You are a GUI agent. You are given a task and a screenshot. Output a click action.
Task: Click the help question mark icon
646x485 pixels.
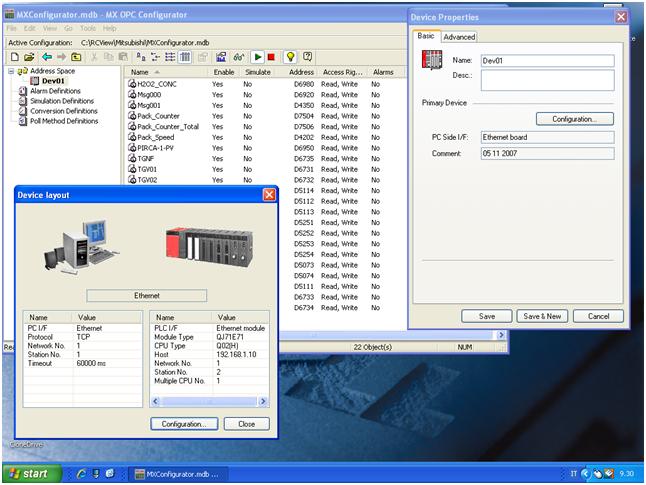pos(307,57)
